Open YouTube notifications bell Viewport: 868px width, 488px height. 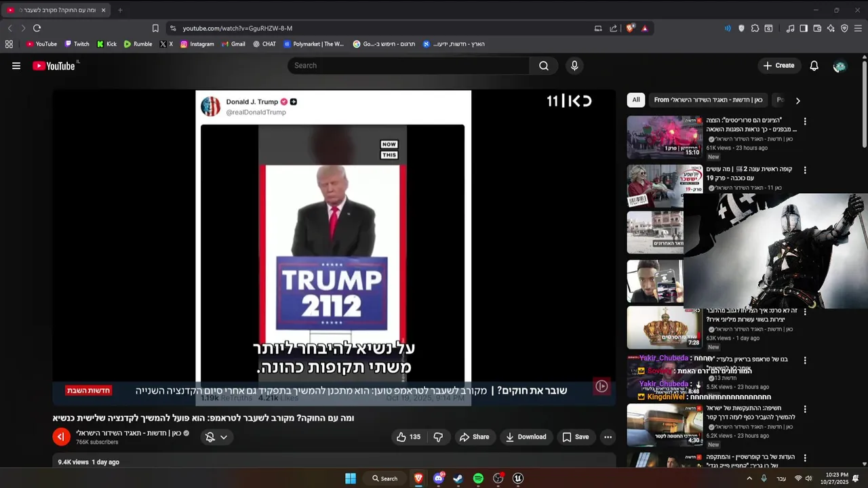tap(814, 66)
